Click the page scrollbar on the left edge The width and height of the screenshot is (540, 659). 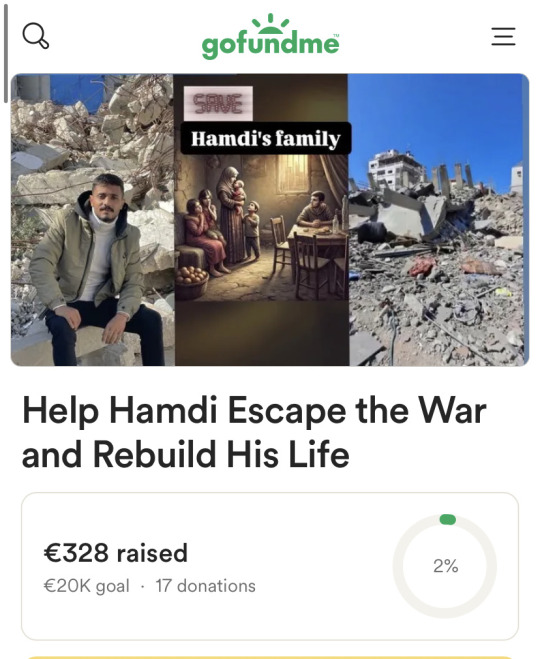click(5, 55)
